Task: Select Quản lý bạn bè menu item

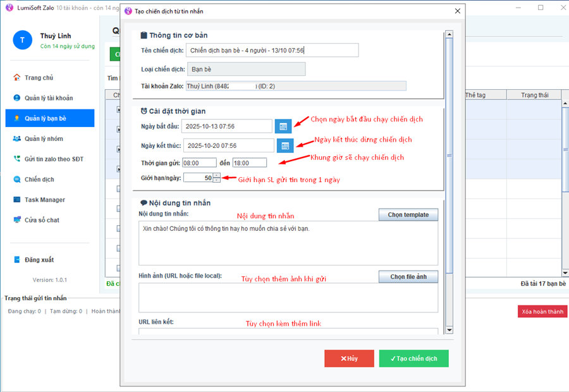Action: (x=46, y=118)
